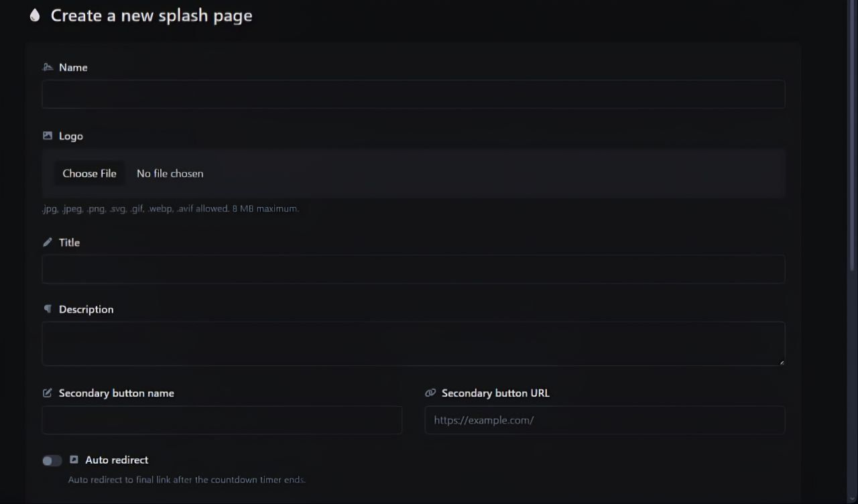Focus the Name input field
The width and height of the screenshot is (858, 504).
pos(413,94)
